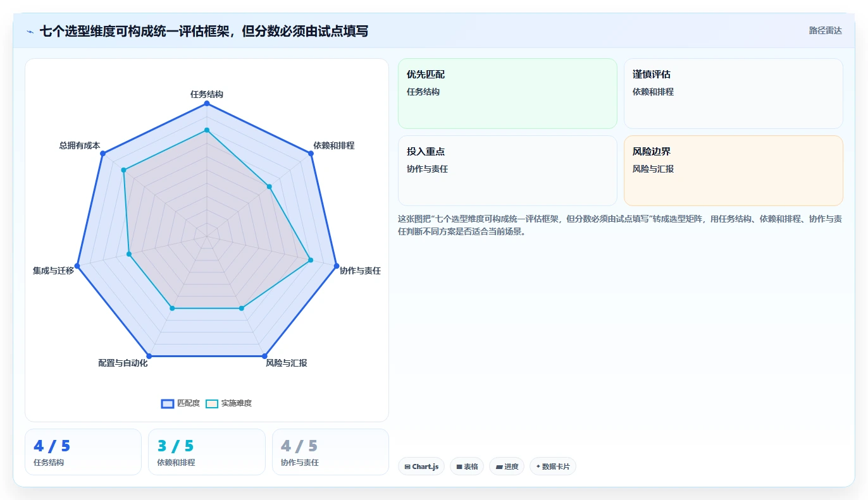Click the 匹配度 data point at 总拥有成本

click(x=102, y=154)
